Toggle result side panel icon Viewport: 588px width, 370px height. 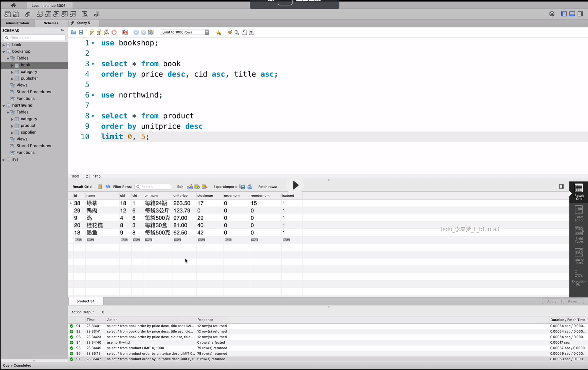pos(561,187)
